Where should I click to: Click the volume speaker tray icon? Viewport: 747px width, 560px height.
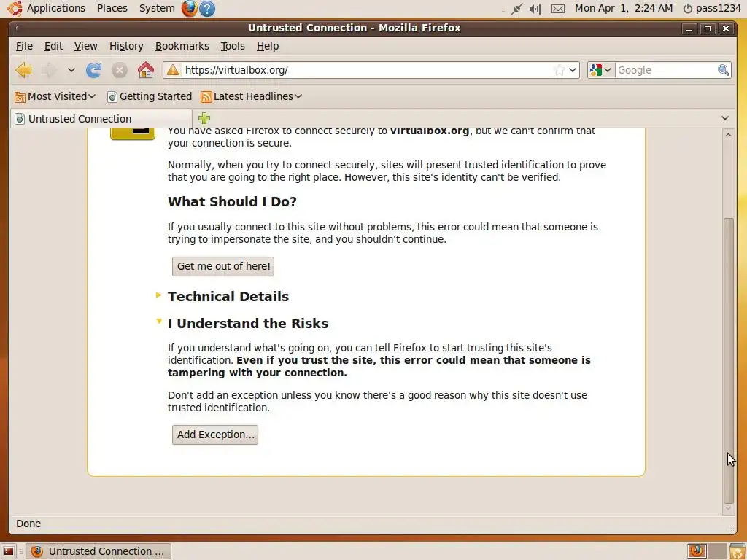(535, 9)
